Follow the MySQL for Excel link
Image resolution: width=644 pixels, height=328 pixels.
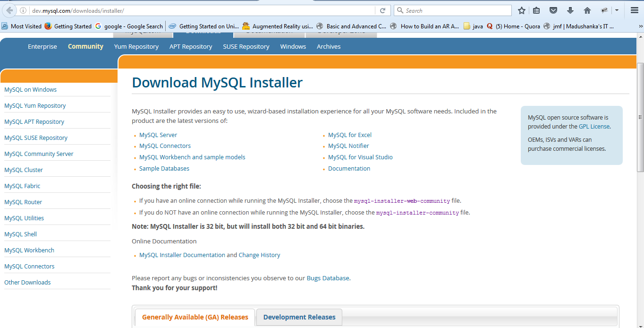coord(350,135)
